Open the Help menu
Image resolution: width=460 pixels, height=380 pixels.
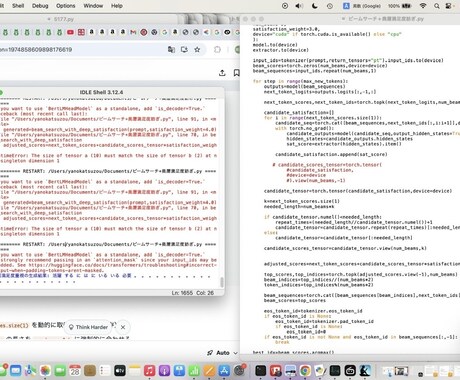117,6
